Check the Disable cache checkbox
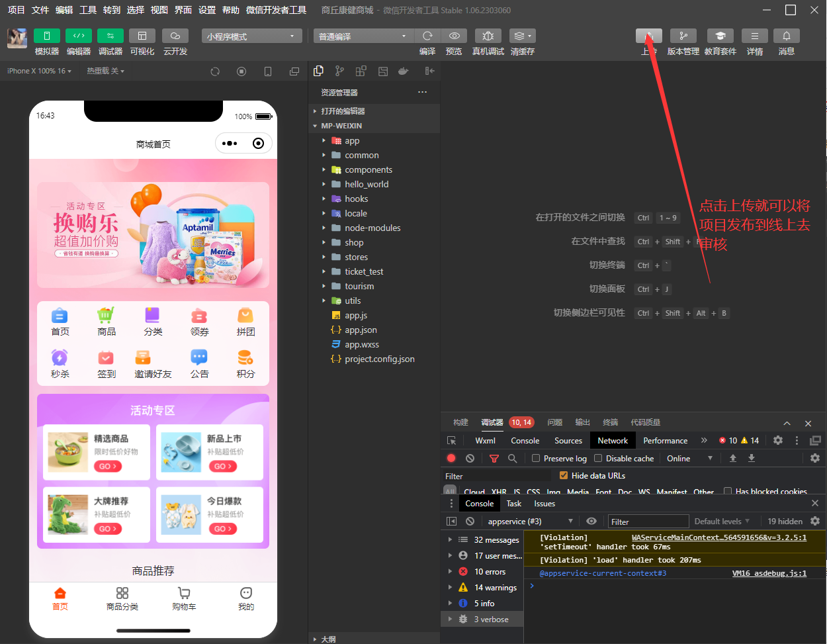The height and width of the screenshot is (644, 827). 598,458
